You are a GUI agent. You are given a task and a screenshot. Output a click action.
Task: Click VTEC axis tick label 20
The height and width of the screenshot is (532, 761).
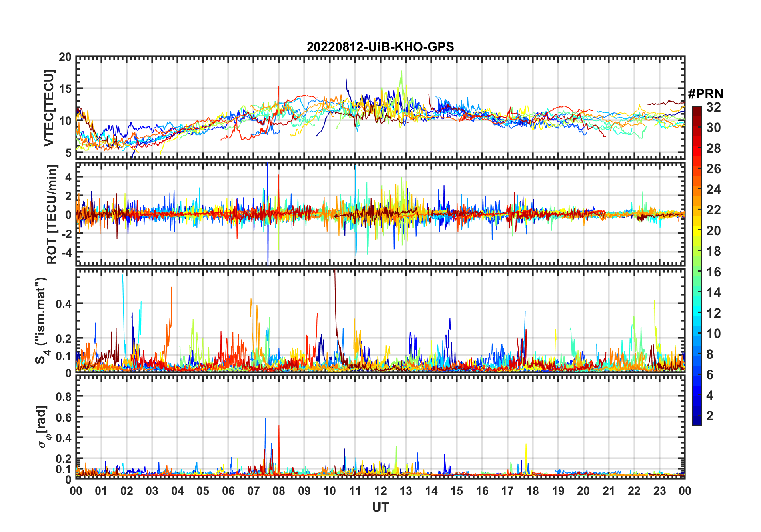coord(65,57)
